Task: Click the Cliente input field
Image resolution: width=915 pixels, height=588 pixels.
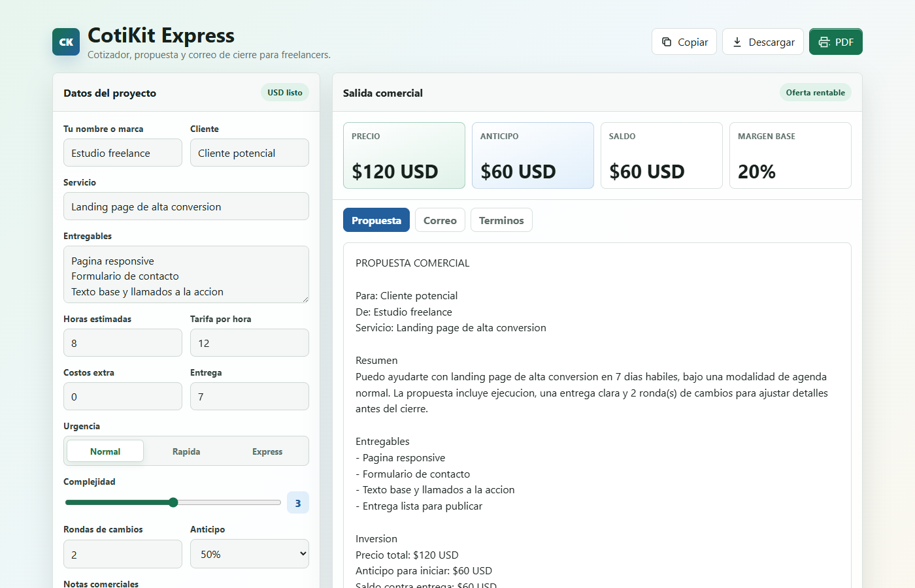Action: [250, 153]
